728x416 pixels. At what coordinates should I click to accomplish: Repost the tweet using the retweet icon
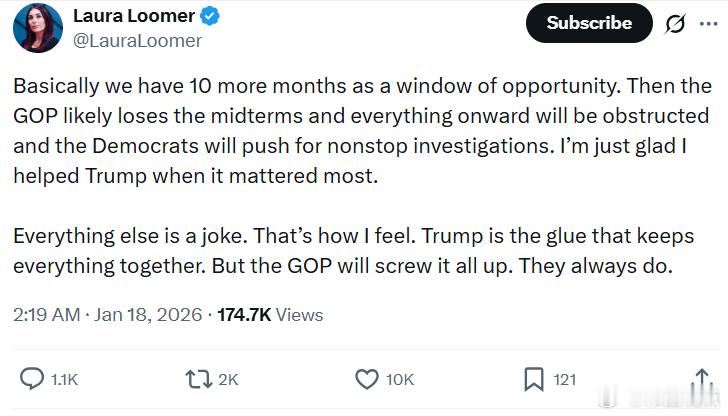point(199,379)
